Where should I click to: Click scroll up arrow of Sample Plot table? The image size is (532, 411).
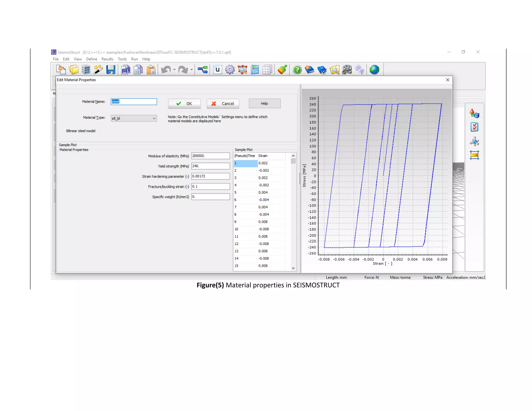click(293, 156)
